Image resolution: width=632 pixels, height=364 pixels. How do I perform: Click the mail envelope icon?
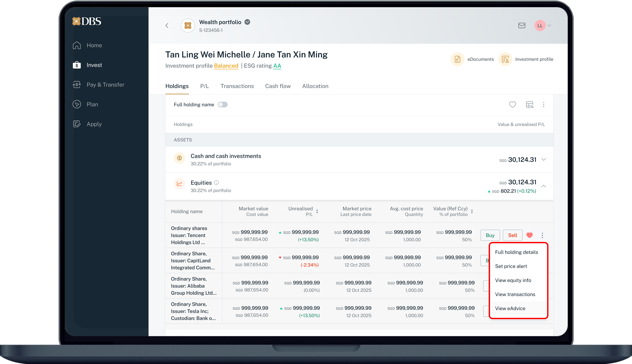[x=522, y=25]
